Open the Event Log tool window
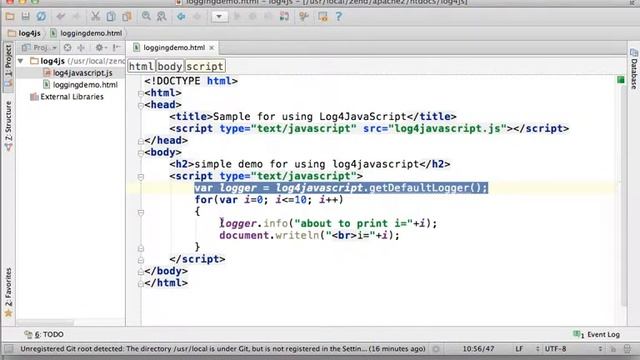Screen dimensions: 640x360 click(596, 334)
